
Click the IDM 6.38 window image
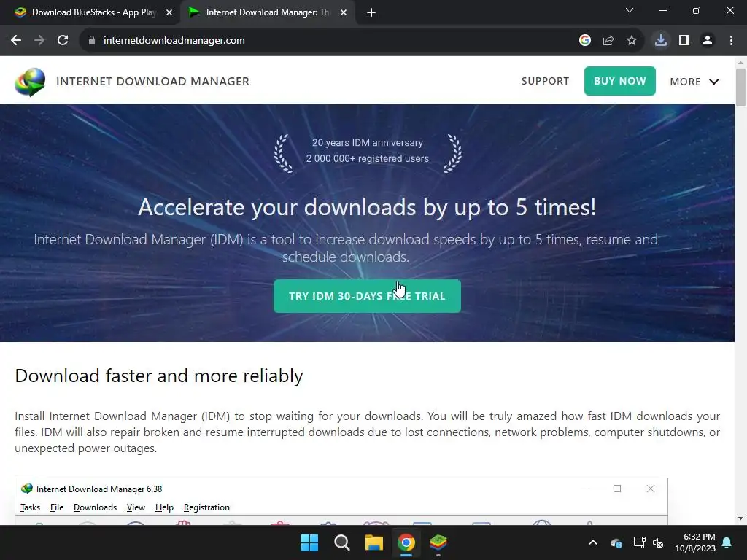pyautogui.click(x=341, y=502)
